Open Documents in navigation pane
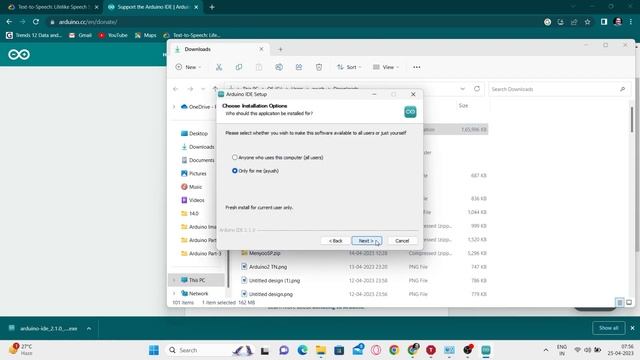The image size is (640, 360). tap(198, 160)
